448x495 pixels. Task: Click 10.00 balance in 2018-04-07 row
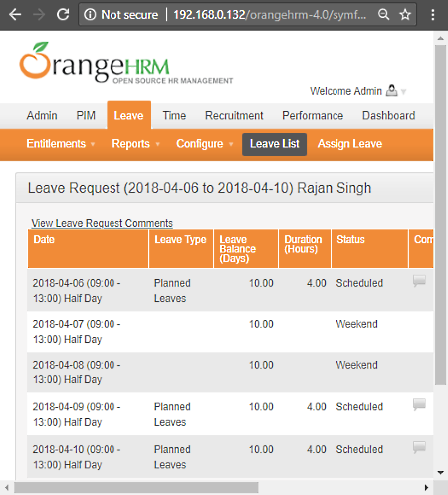261,324
